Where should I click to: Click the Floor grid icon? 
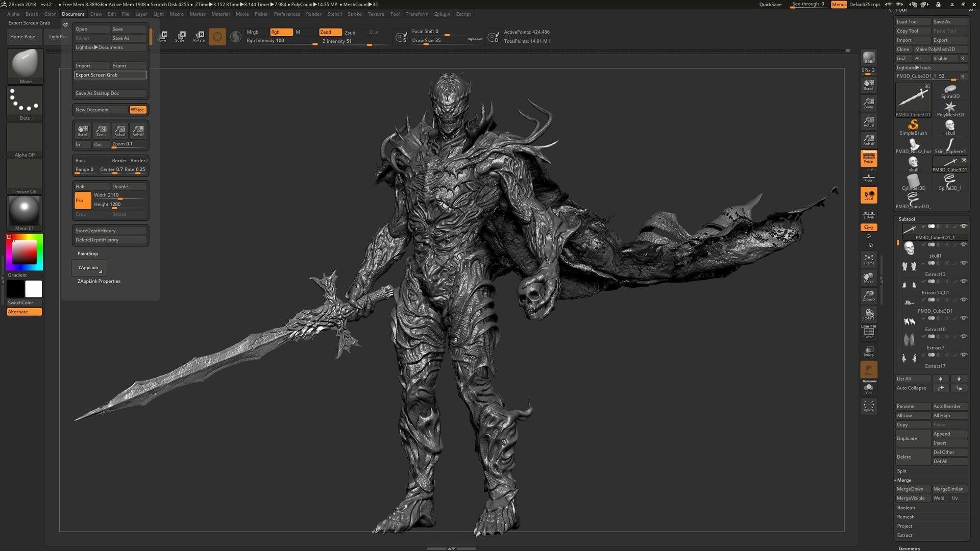pos(868,178)
